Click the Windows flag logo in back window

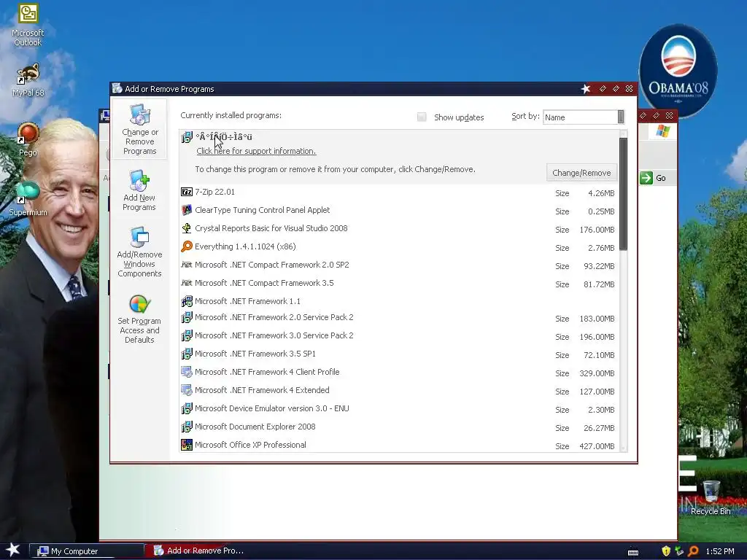[662, 131]
